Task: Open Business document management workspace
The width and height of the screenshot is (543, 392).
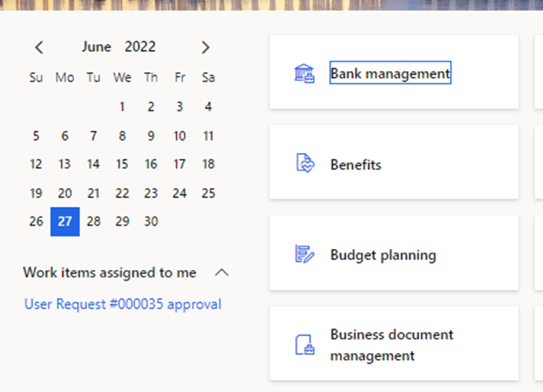Action: (391, 345)
